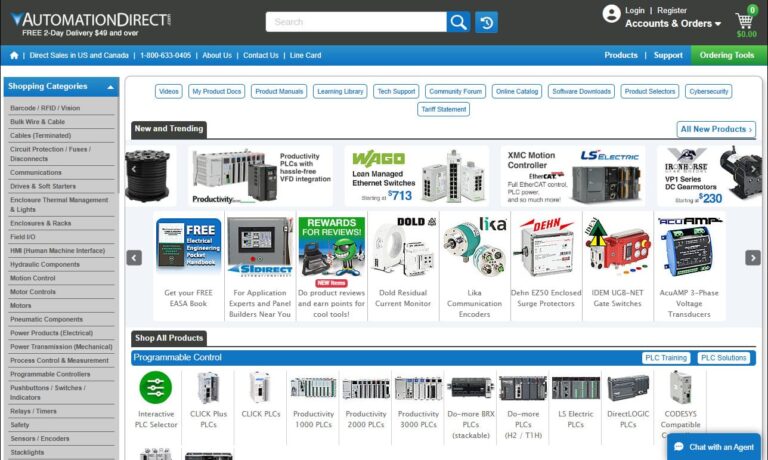The height and width of the screenshot is (460, 768).
Task: Click Online Catalog button
Action: click(x=517, y=92)
